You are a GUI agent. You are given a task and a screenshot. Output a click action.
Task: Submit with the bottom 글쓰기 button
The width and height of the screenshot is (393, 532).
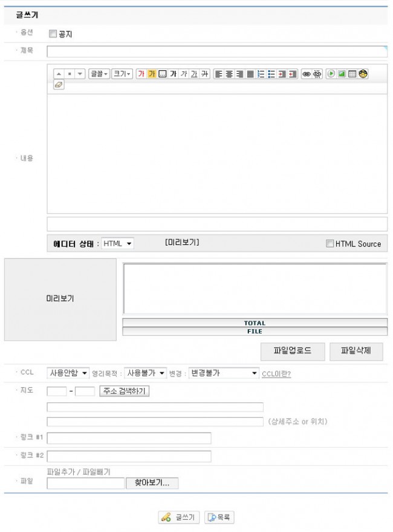pos(179,517)
